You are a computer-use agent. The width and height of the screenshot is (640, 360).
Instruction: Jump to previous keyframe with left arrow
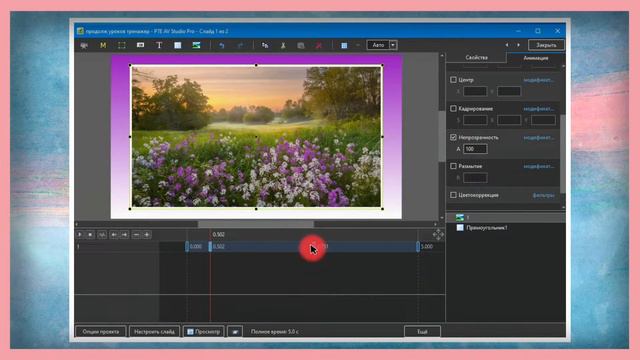pyautogui.click(x=114, y=235)
